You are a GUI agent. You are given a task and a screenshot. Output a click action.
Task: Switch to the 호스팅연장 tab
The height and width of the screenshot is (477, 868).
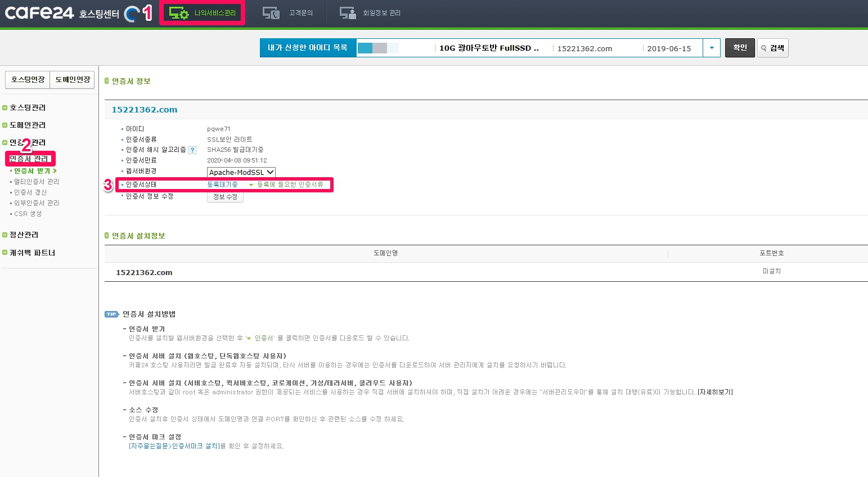coord(28,80)
